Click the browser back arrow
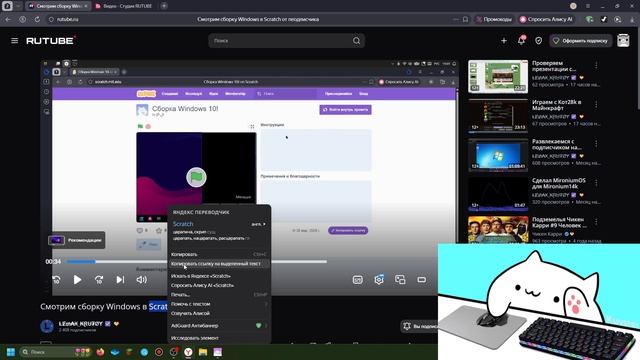The width and height of the screenshot is (640, 360). click(x=8, y=19)
